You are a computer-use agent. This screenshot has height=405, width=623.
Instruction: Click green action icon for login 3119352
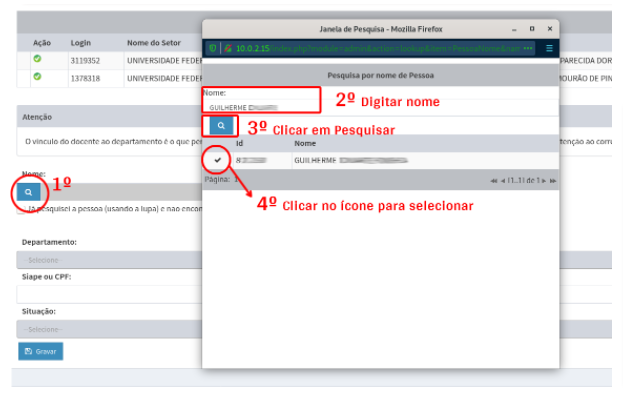[x=37, y=60]
